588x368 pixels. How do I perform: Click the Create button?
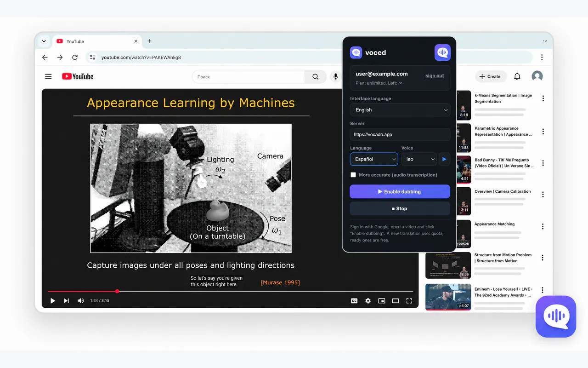click(490, 76)
